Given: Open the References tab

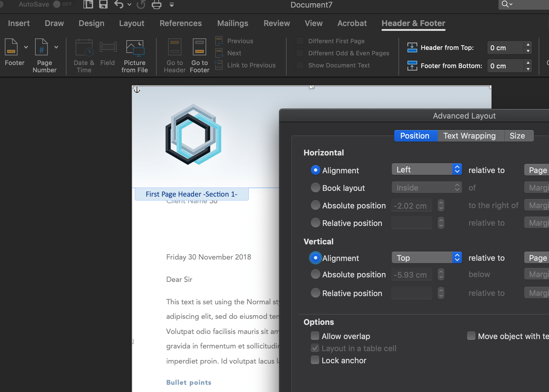Looking at the screenshot, I should 181,23.
